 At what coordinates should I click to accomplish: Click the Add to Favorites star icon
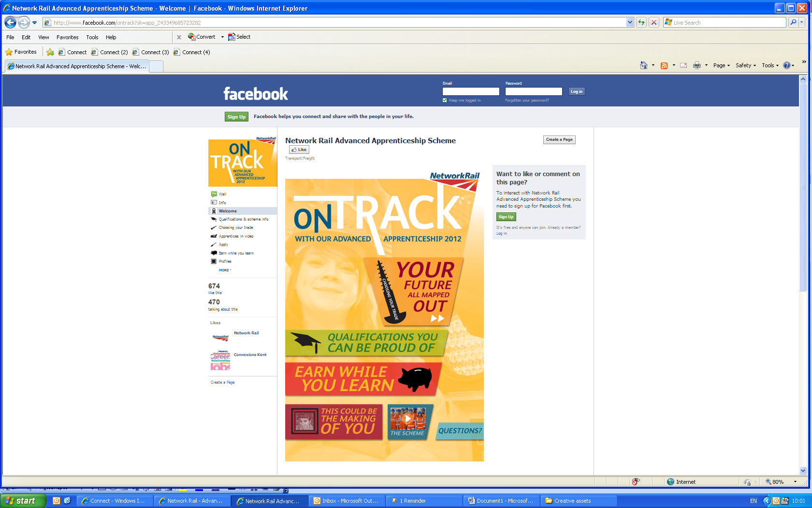click(x=50, y=52)
